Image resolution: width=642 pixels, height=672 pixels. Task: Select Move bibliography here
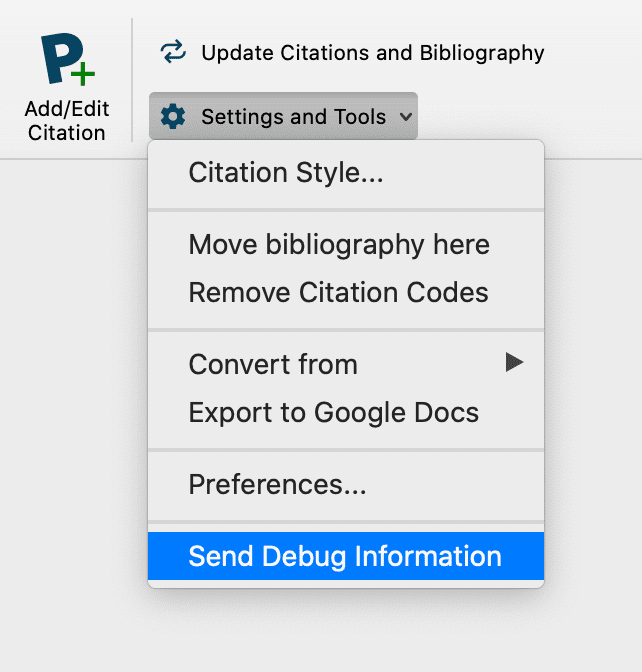click(x=339, y=244)
